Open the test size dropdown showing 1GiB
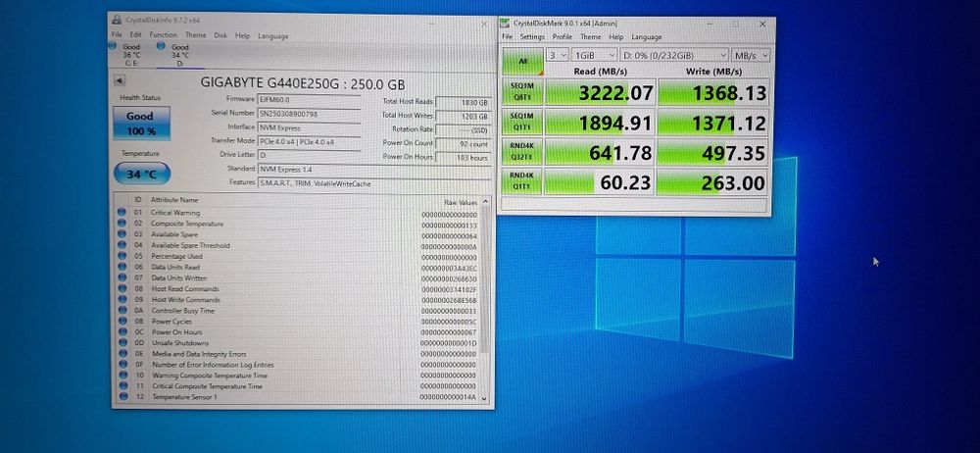 pyautogui.click(x=595, y=55)
